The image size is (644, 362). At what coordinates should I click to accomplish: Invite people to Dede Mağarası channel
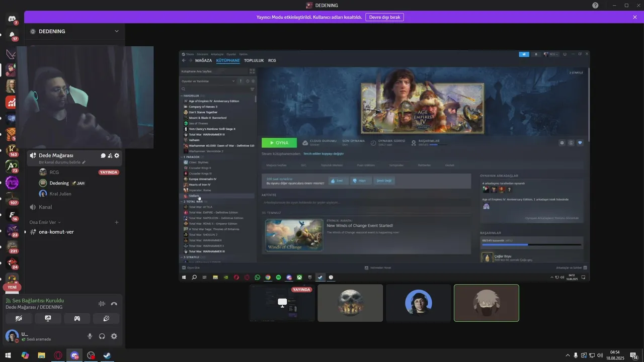110,156
